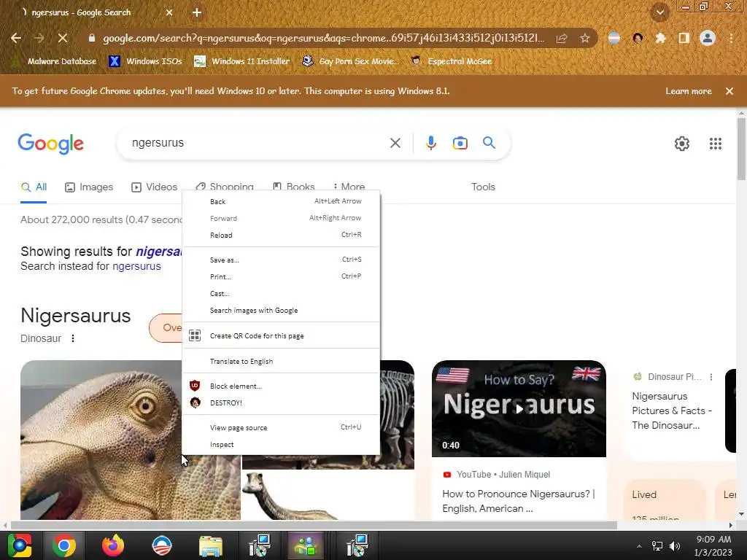
Task: Click the magnifier search button
Action: [489, 142]
